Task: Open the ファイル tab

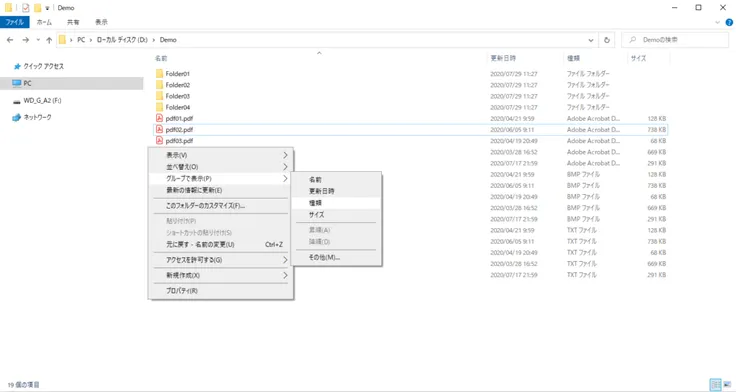Action: (x=15, y=22)
